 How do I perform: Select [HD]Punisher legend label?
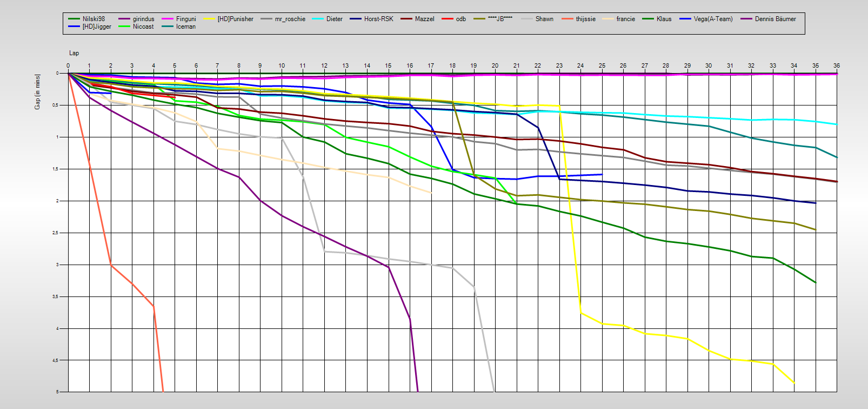coord(235,19)
